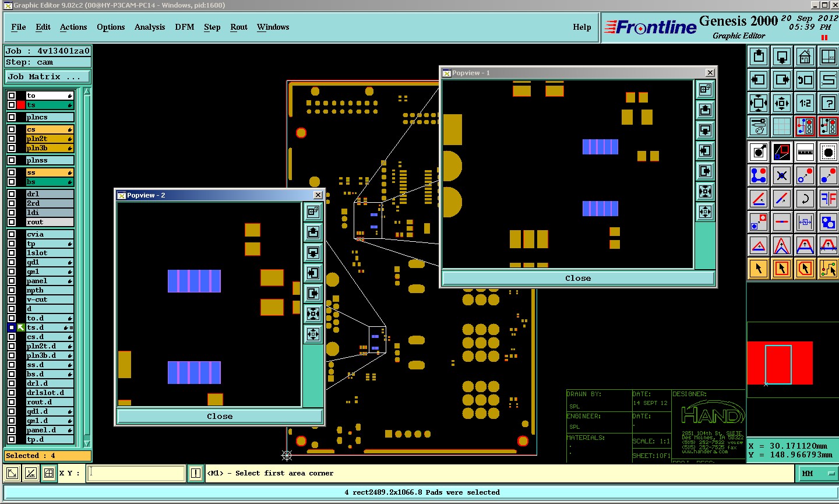Click the zoom out (inward arrows) icon
Screen dimensions: 839x504
[x=781, y=103]
